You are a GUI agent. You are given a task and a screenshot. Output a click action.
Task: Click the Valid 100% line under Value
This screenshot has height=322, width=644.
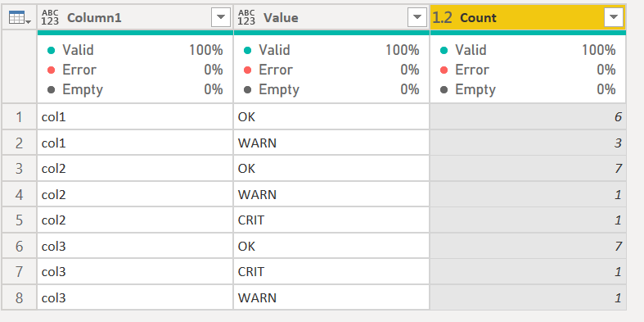[331, 50]
